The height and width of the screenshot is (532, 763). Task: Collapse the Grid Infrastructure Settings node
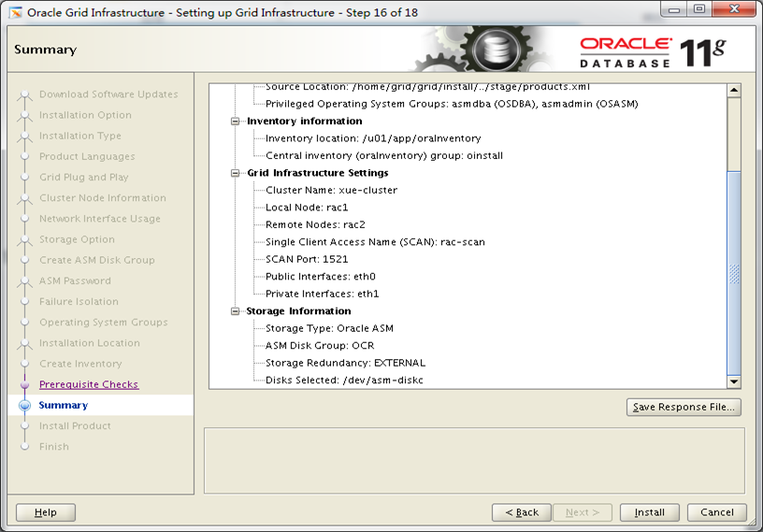[x=235, y=173]
